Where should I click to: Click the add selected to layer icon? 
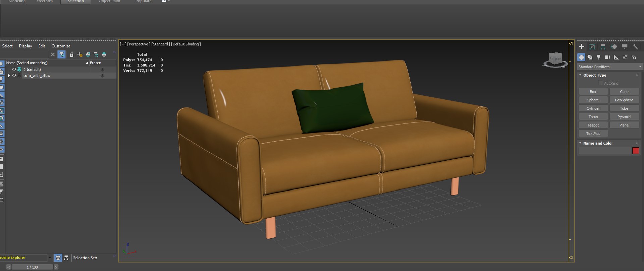(88, 54)
